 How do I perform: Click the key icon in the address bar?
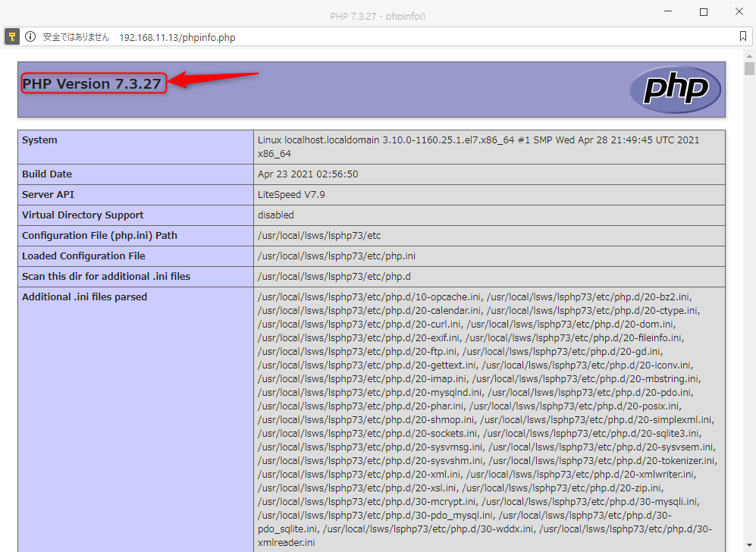pos(13,36)
